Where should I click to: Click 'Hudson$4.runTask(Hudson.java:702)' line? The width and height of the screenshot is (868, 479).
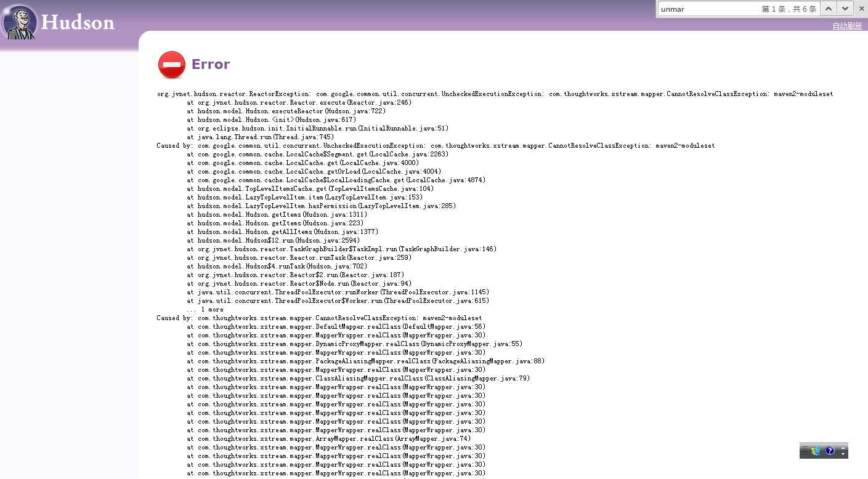(x=277, y=267)
